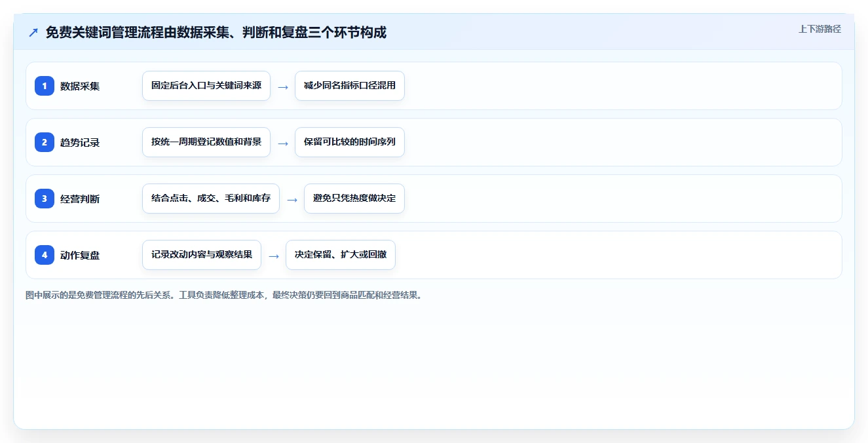Click the arrow in the 动作复盘 row
The image size is (868, 443).
[274, 256]
